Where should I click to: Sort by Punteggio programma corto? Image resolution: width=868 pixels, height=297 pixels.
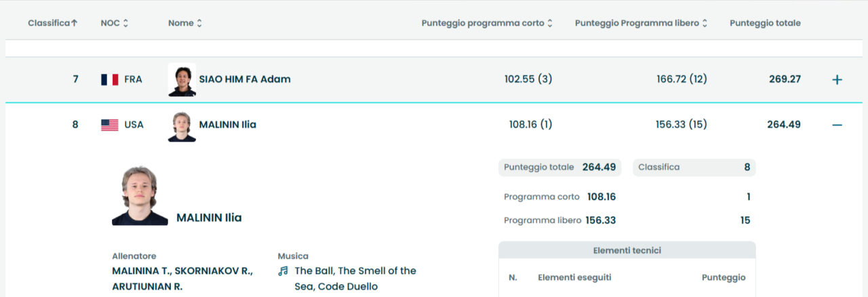pos(486,23)
